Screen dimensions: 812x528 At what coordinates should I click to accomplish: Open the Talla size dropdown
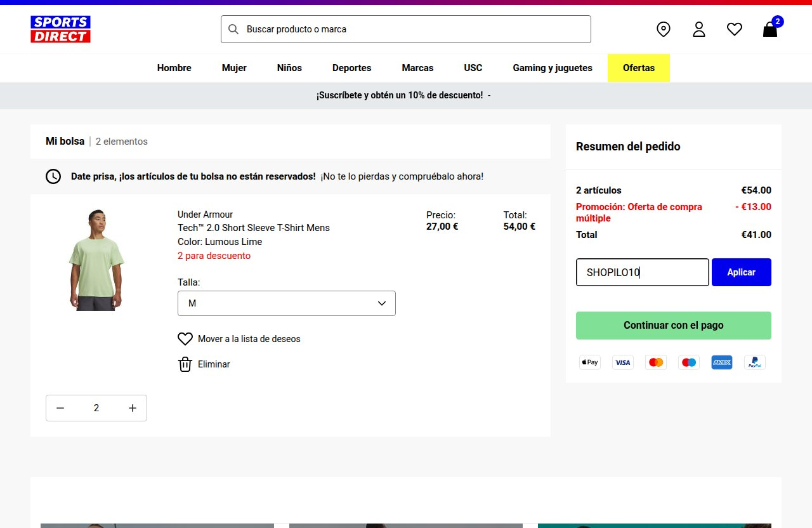tap(287, 303)
